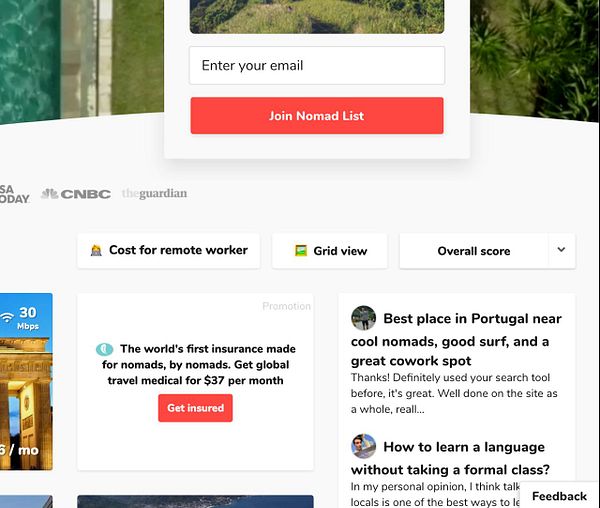Click the remote worker emoji icon

[x=96, y=251]
